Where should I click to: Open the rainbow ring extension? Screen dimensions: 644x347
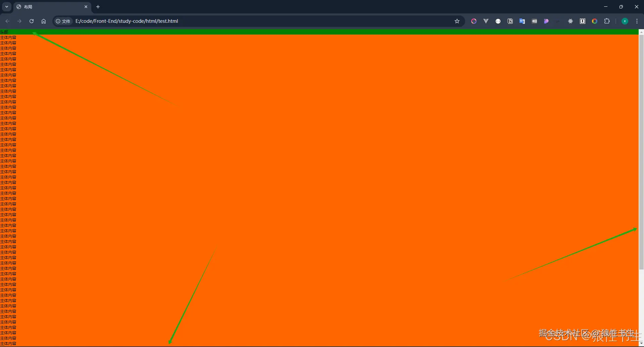474,21
